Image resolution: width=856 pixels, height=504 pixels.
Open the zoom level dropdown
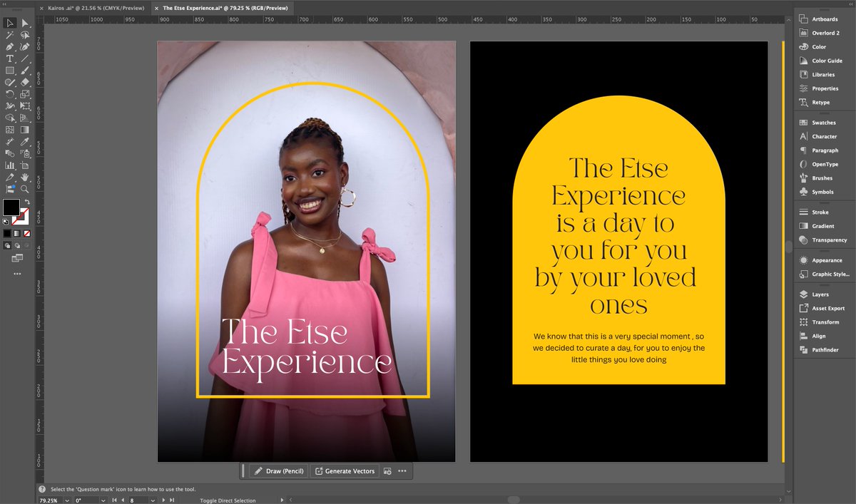click(x=67, y=500)
